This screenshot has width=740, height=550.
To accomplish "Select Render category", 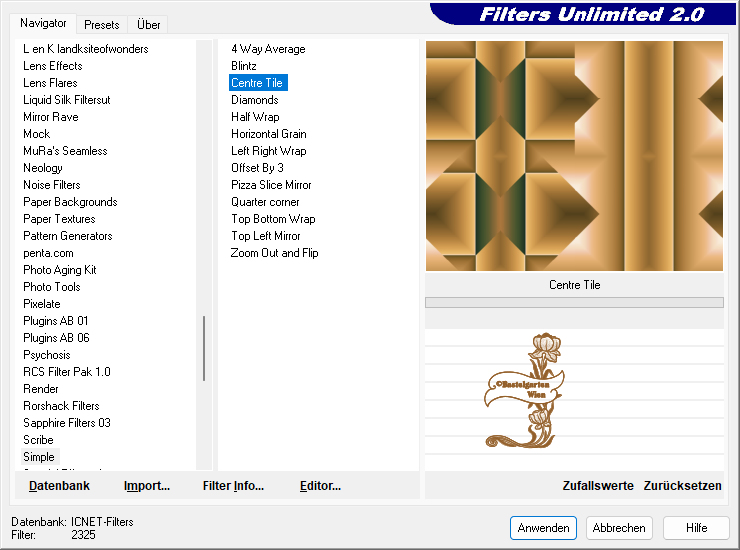I will tap(41, 389).
